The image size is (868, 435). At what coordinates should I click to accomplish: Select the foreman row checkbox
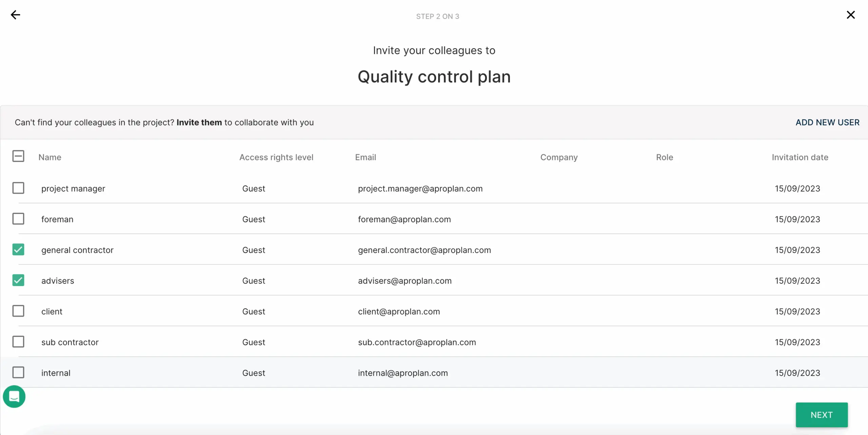tap(18, 219)
